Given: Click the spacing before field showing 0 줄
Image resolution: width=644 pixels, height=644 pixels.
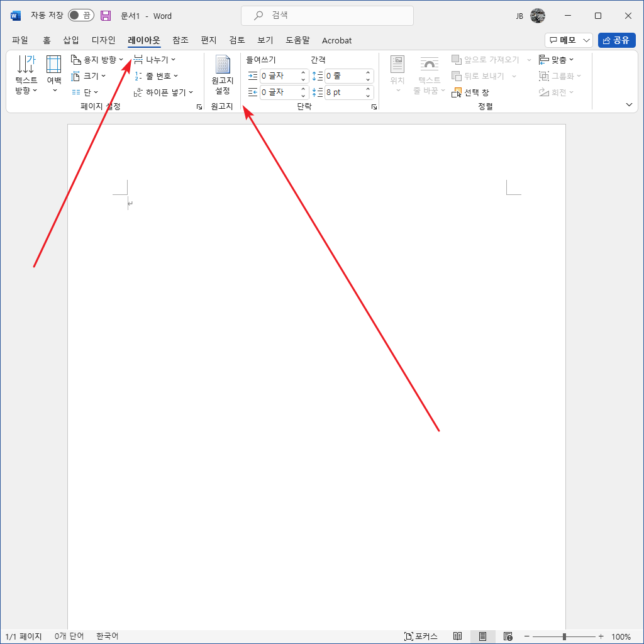Looking at the screenshot, I should [x=344, y=76].
